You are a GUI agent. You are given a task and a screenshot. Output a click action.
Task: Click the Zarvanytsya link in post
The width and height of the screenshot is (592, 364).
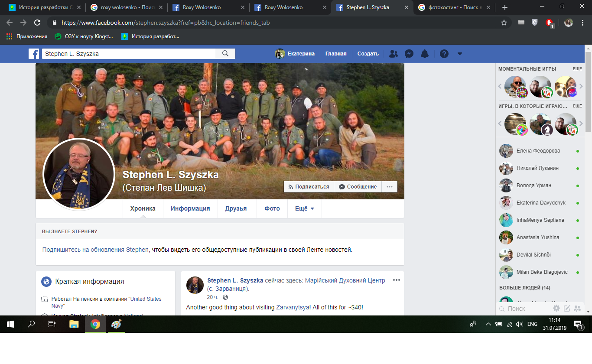293,307
